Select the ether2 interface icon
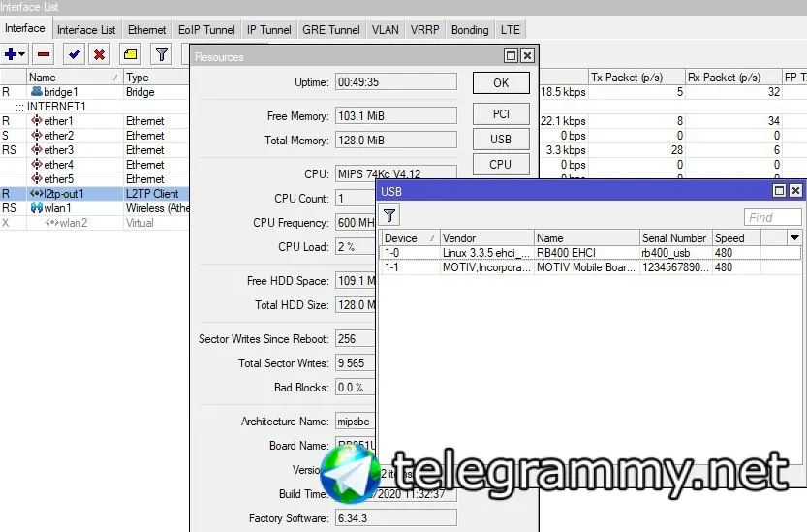Viewport: 807px width, 532px height. [x=37, y=135]
